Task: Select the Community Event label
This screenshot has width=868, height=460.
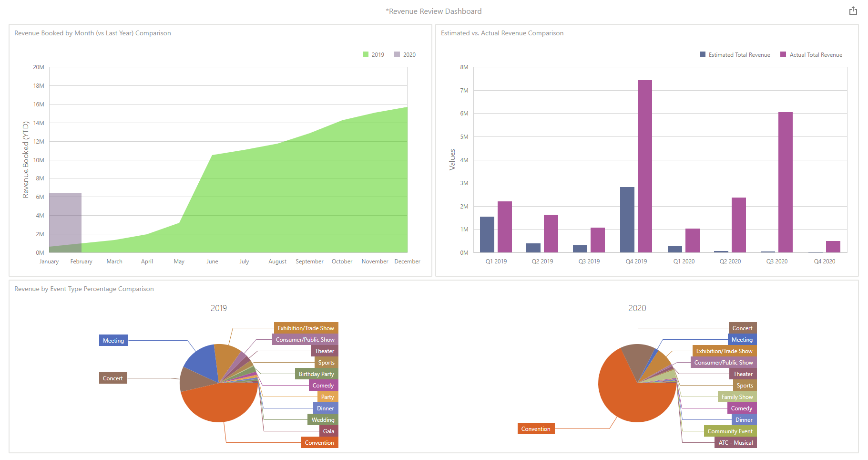Action: [730, 431]
